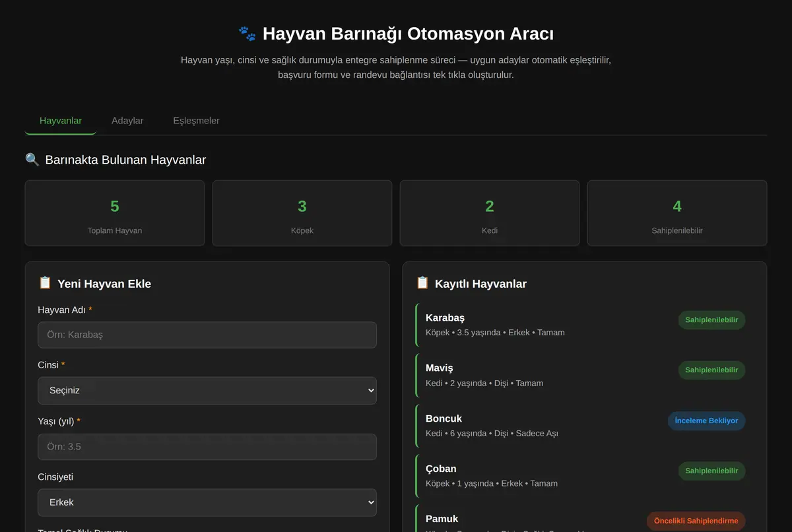
Task: Open the Eşleşmeler tab
Action: point(196,121)
